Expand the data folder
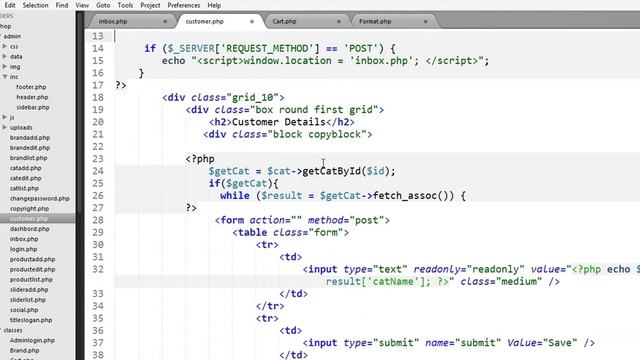This screenshot has height=360, width=640. tap(5, 56)
